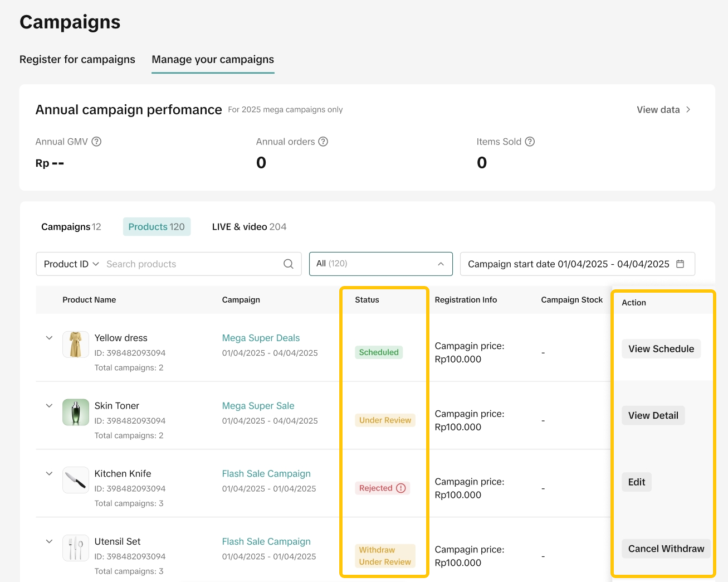This screenshot has height=582, width=728.
Task: Click the Items Sold help icon
Action: (530, 142)
